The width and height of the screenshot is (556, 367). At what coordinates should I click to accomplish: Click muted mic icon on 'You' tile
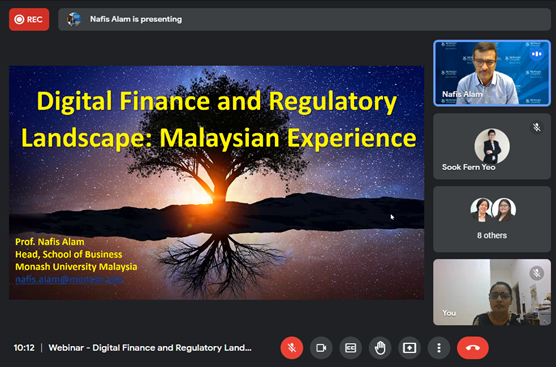pos(537,273)
